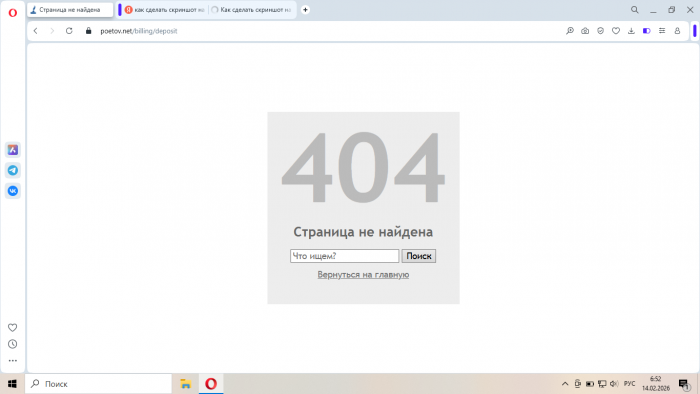Open a new tab with the plus button
The height and width of the screenshot is (394, 700).
click(x=305, y=10)
